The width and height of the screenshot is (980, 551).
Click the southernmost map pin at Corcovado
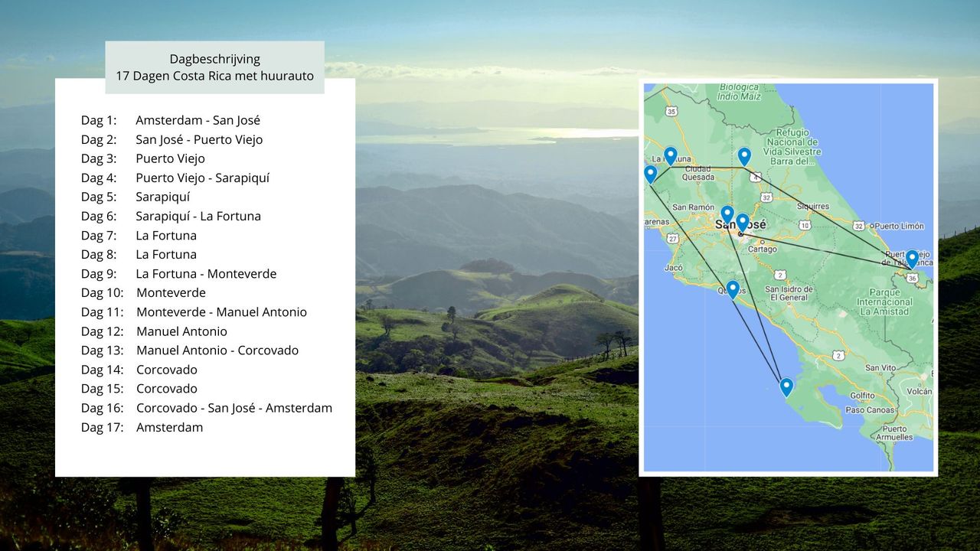click(786, 386)
